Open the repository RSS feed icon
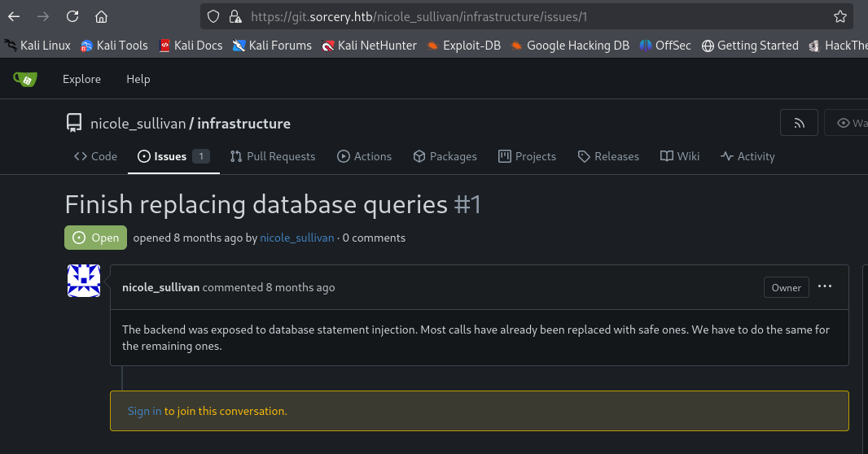 [799, 123]
